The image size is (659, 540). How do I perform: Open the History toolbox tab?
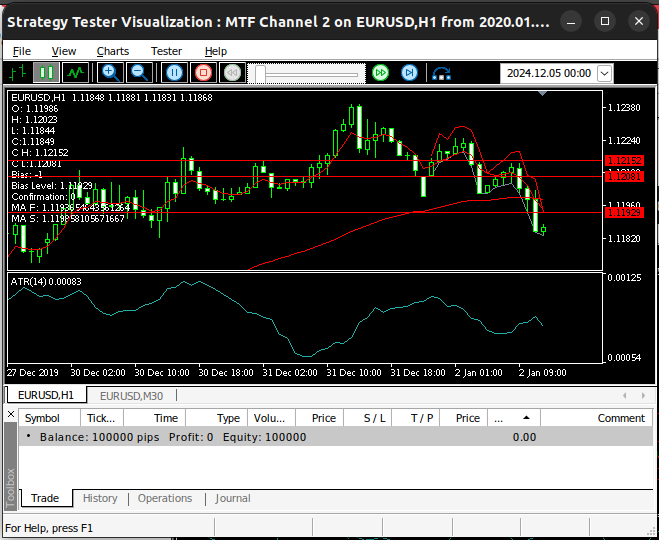[x=100, y=498]
